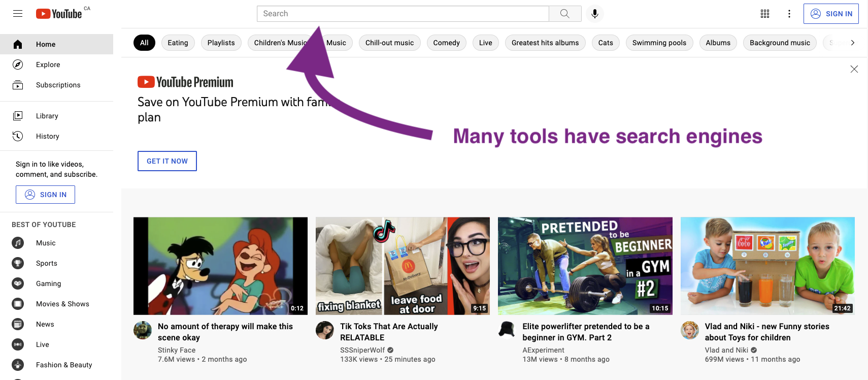Open the Goofy cartoon video thumbnail
Screen dimensions: 868x380
[x=220, y=266]
